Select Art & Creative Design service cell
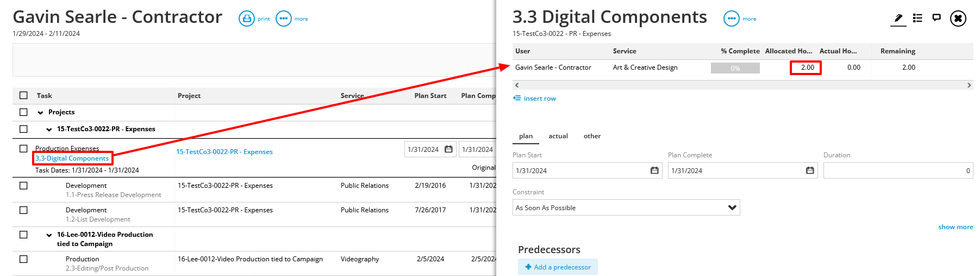980x276 pixels. 645,68
